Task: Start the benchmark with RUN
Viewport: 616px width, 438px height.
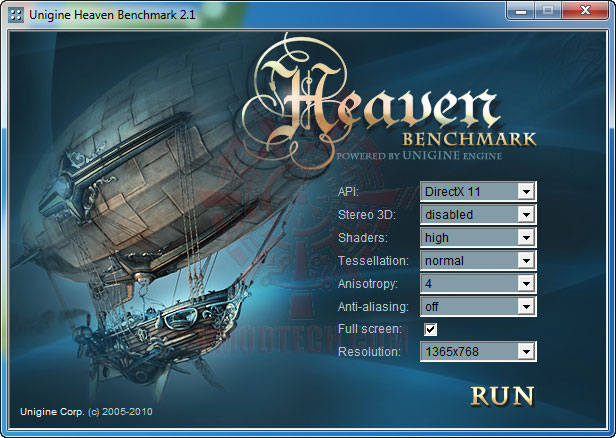Action: click(502, 396)
